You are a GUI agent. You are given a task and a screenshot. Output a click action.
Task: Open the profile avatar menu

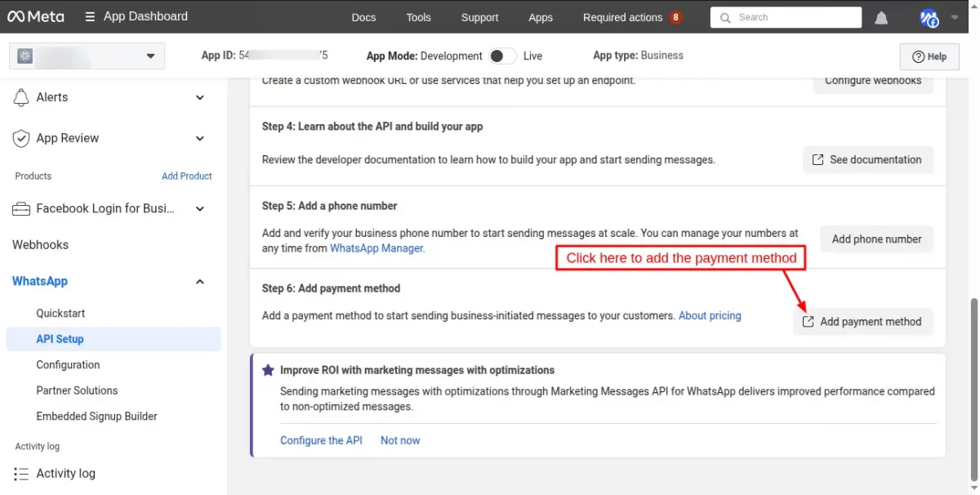coord(929,18)
